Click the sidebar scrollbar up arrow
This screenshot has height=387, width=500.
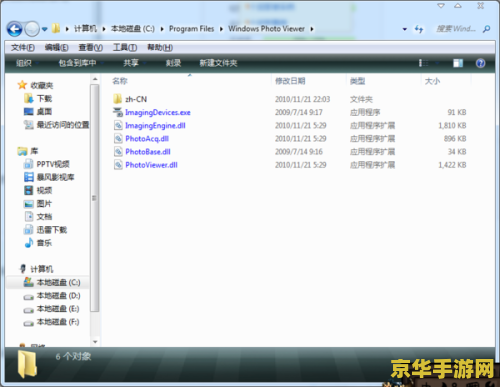pos(95,79)
